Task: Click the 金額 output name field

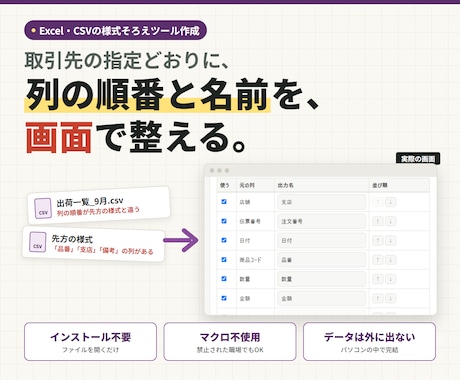Action: tap(321, 298)
